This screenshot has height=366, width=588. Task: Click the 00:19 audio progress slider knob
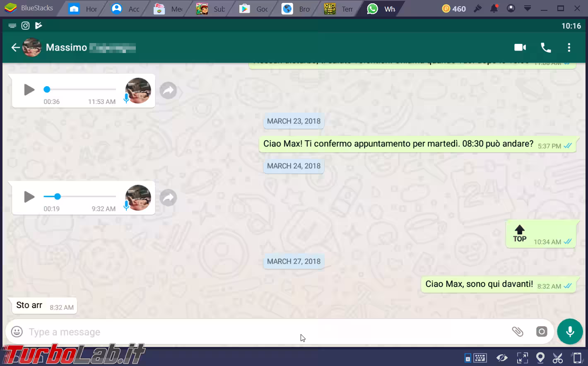tap(58, 197)
